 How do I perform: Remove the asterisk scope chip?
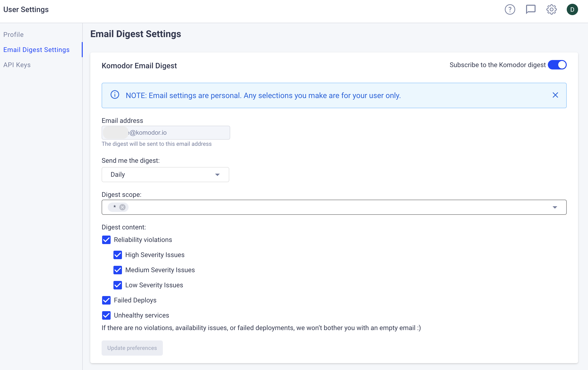(122, 207)
